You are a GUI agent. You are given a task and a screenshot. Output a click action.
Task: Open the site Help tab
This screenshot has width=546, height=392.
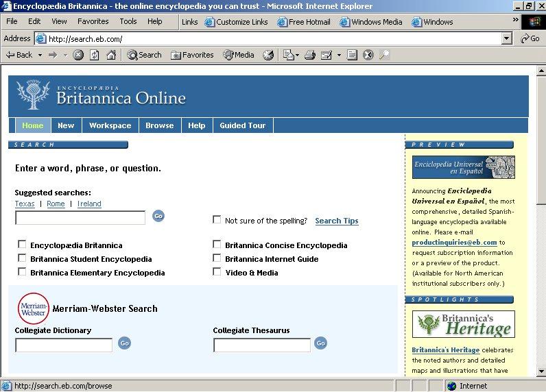[197, 125]
